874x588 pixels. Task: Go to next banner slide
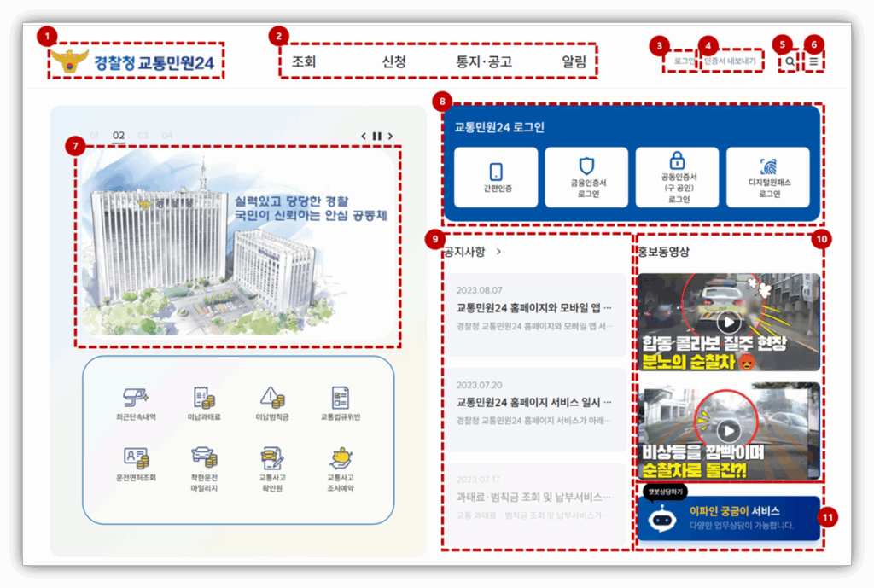[x=390, y=136]
